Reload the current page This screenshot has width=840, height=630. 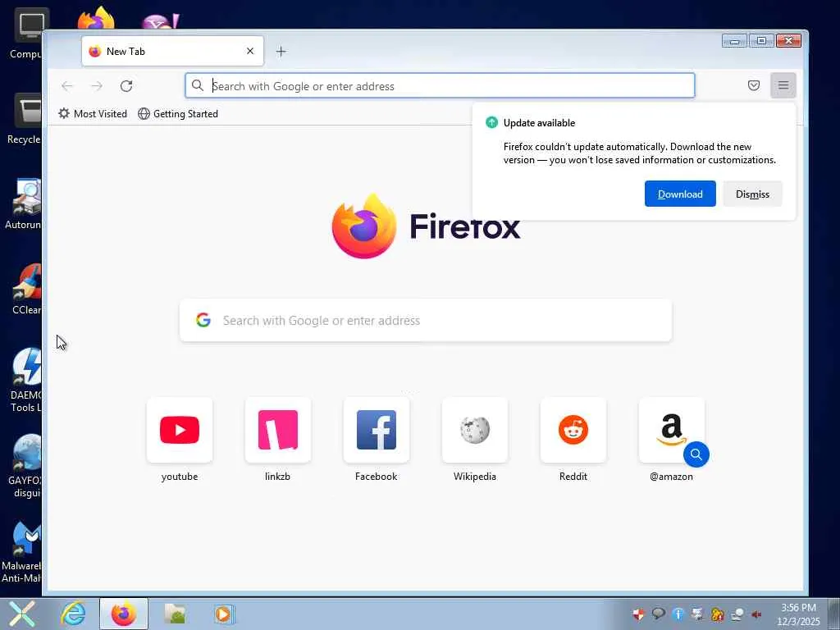point(126,85)
